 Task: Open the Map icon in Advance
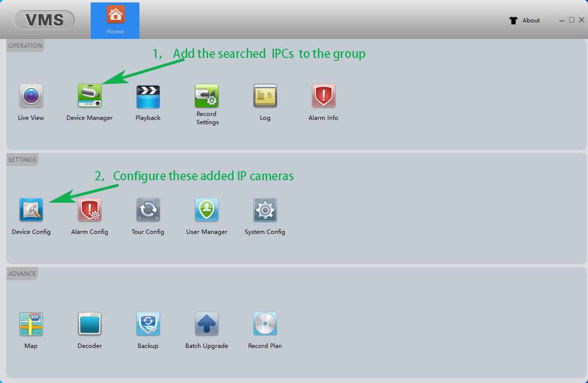(x=31, y=324)
